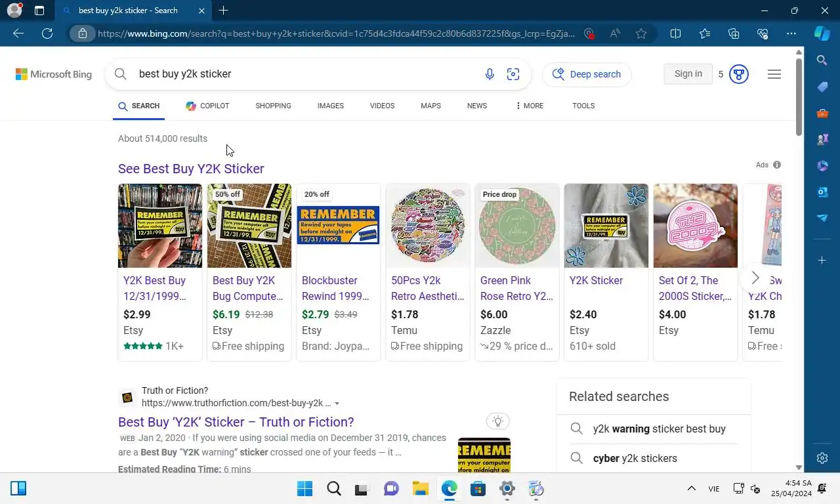
Task: Open sidebar Microsoft 365 icon
Action: click(x=822, y=165)
